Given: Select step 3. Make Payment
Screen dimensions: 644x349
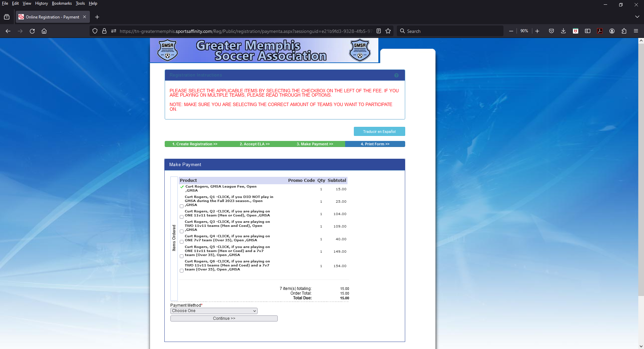Looking at the screenshot, I should (315, 144).
